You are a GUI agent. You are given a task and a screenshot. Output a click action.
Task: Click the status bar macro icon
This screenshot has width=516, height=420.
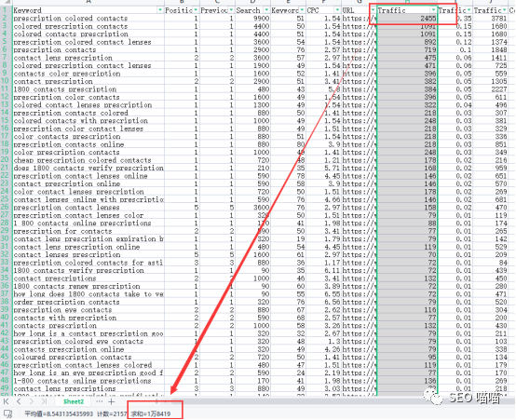click(x=7, y=413)
